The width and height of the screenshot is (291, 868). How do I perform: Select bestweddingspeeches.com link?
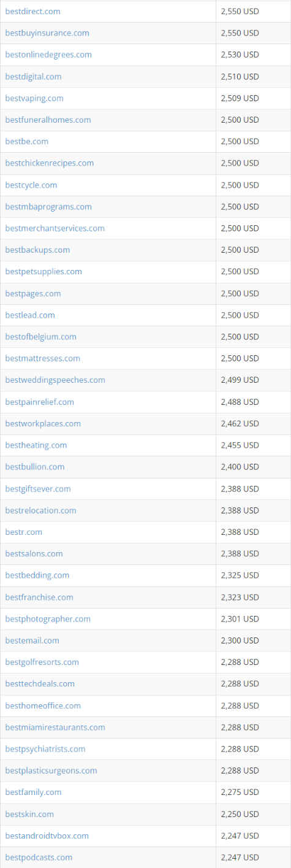pyautogui.click(x=55, y=380)
